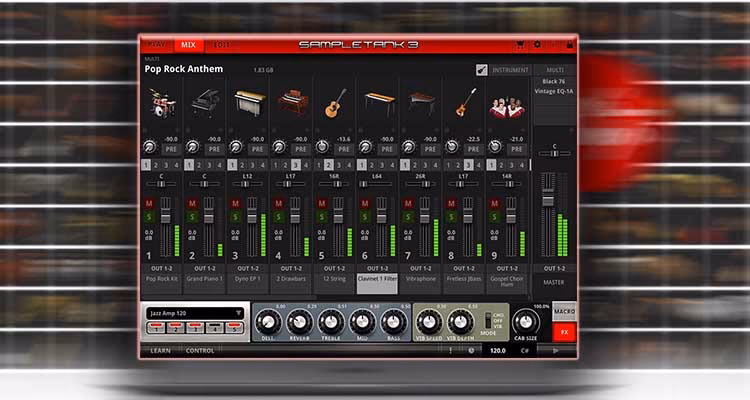Mute channel 1 Pop Rock Kit
Screen dimensions: 750x400
pyautogui.click(x=149, y=203)
